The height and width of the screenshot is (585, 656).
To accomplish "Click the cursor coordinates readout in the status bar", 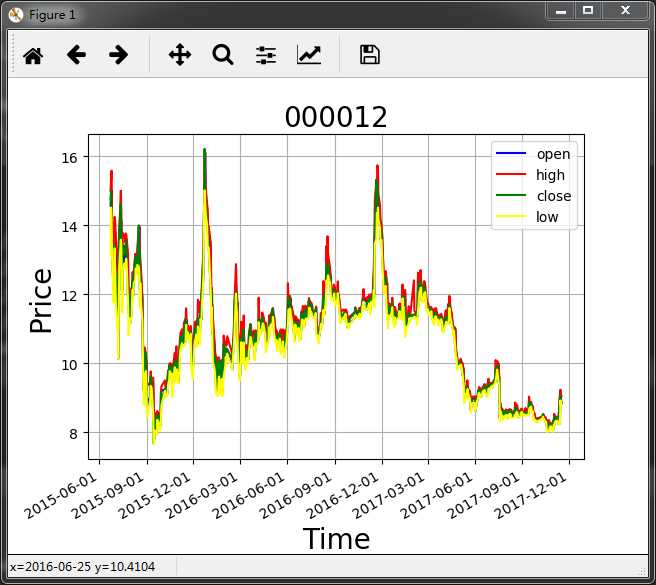I will point(82,567).
